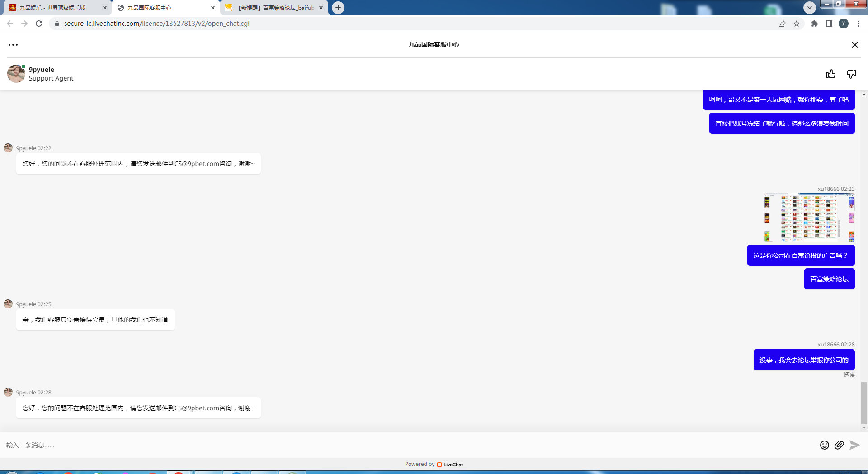Viewport: 868px width, 474px height.
Task: Click the thumbs down rating icon
Action: pyautogui.click(x=851, y=74)
